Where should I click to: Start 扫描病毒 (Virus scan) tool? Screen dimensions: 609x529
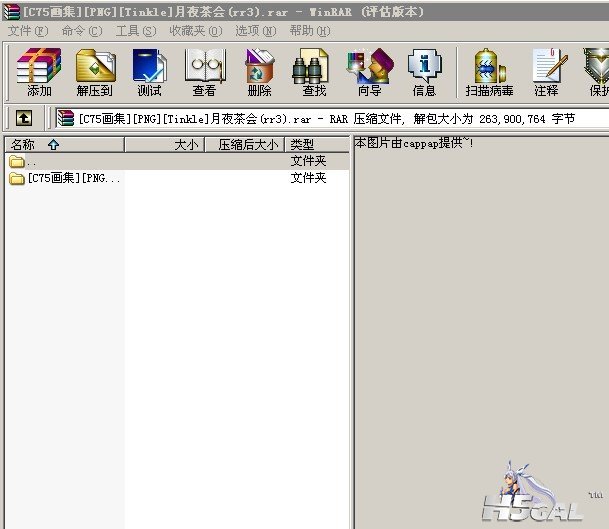pyautogui.click(x=489, y=72)
